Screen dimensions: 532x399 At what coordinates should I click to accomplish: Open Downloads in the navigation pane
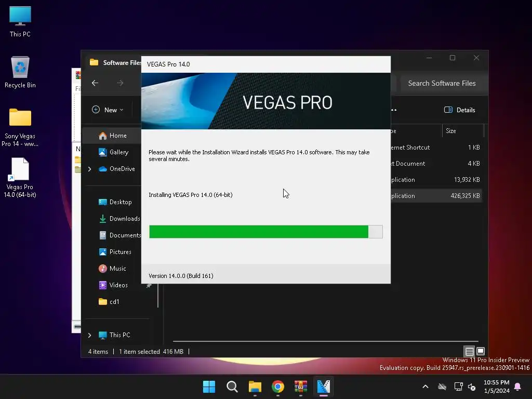tap(119, 219)
